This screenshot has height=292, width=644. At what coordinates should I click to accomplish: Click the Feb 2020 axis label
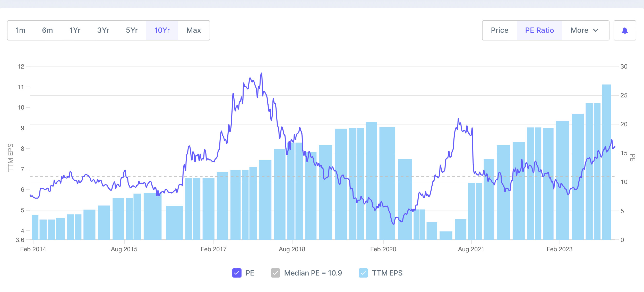coord(383,249)
